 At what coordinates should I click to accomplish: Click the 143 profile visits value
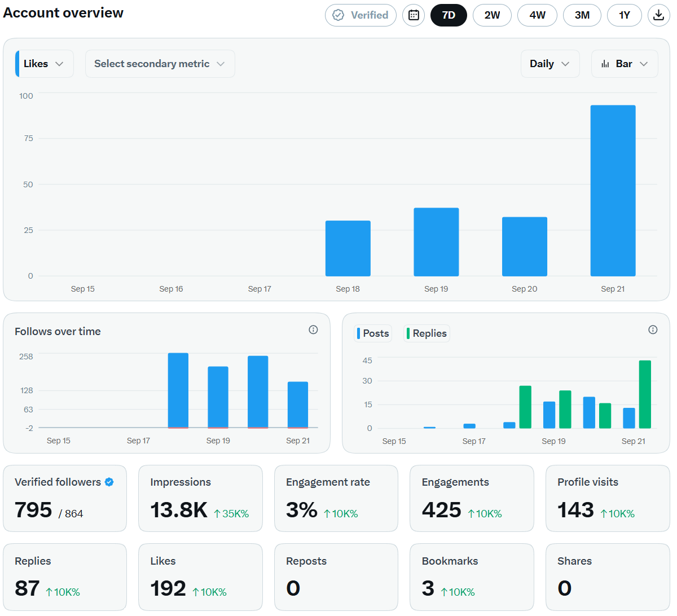[x=575, y=510]
